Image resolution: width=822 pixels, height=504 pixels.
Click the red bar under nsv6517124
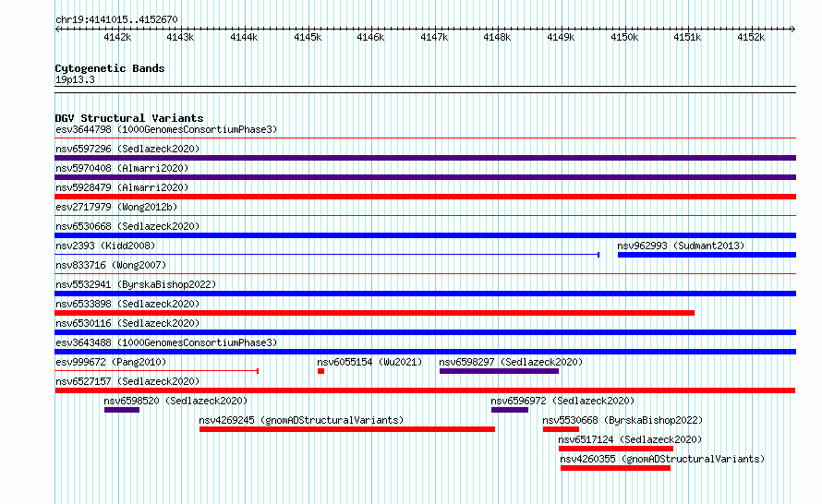pyautogui.click(x=616, y=449)
